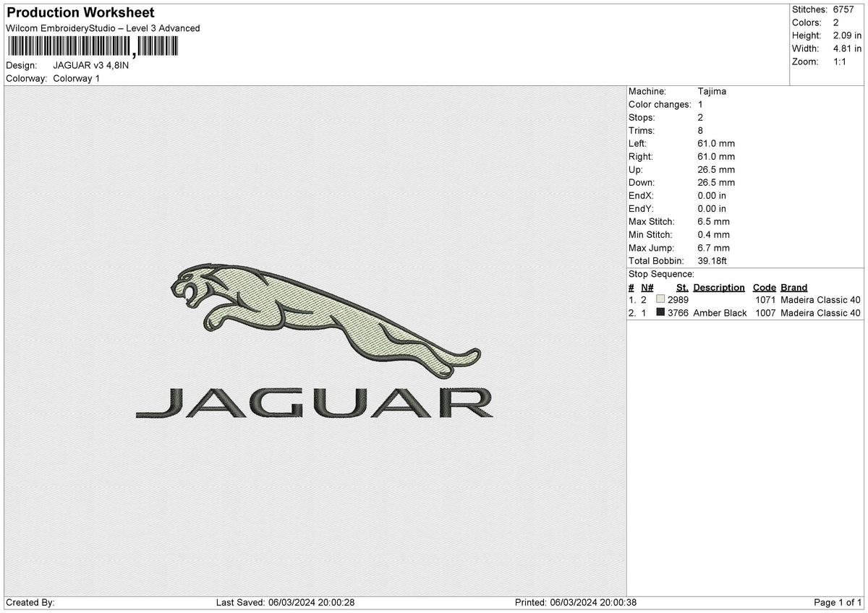The image size is (868, 613).
Task: Click the Up value 26.5 mm
Action: 716,169
